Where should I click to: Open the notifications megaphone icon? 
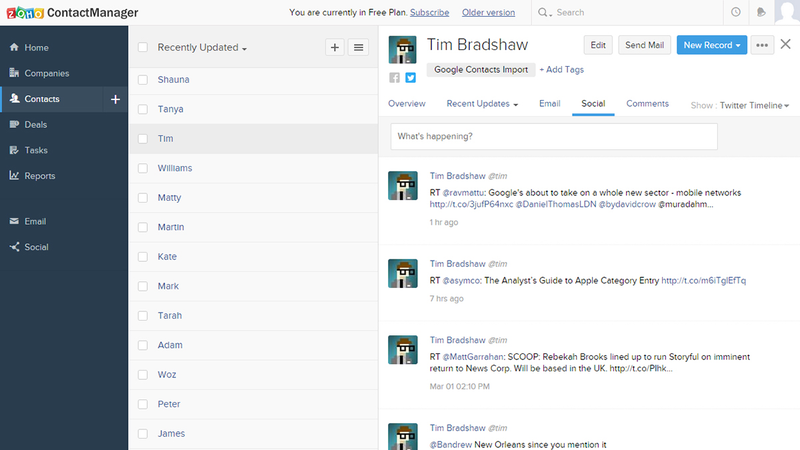coord(761,12)
